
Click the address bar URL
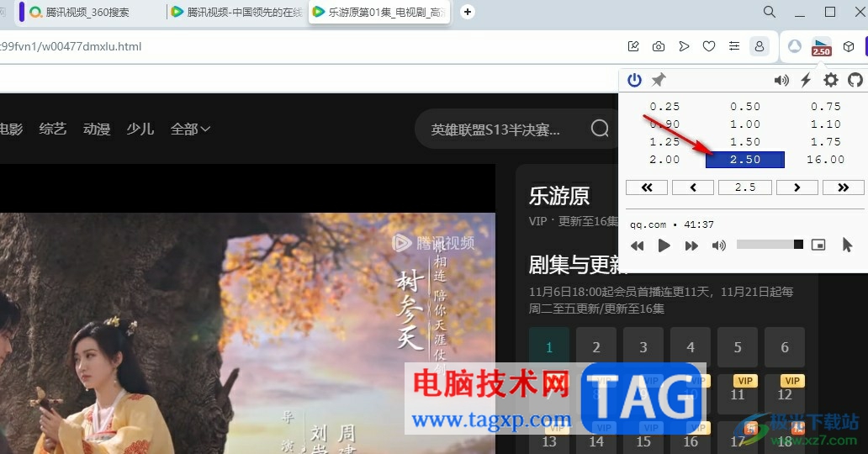pyautogui.click(x=71, y=46)
